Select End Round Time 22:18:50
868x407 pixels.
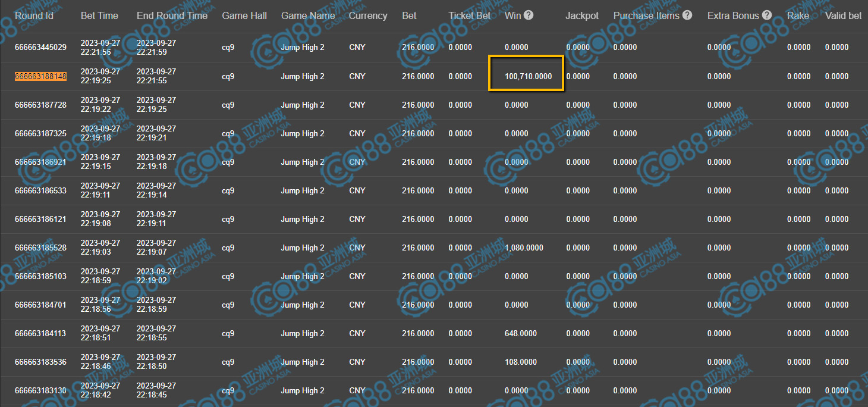point(156,362)
